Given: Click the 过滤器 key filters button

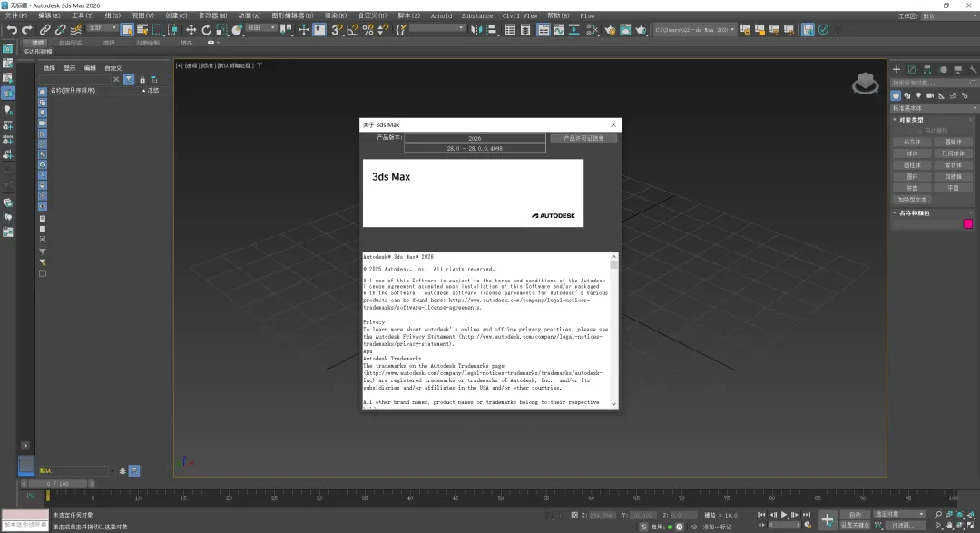Looking at the screenshot, I should click(x=904, y=526).
